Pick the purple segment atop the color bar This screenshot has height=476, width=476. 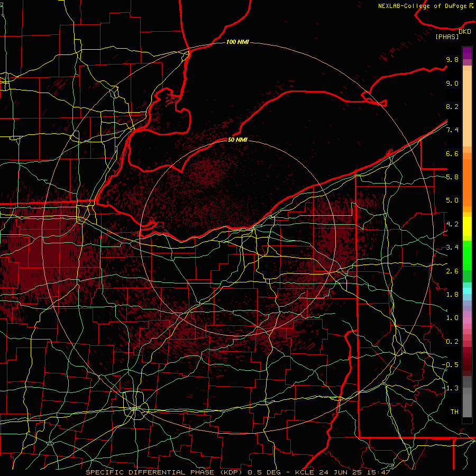point(467,53)
